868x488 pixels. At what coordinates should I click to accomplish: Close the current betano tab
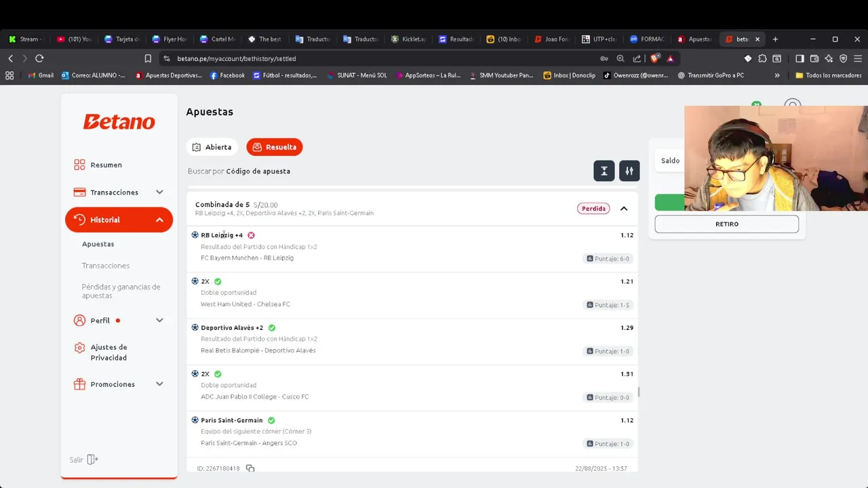point(757,39)
